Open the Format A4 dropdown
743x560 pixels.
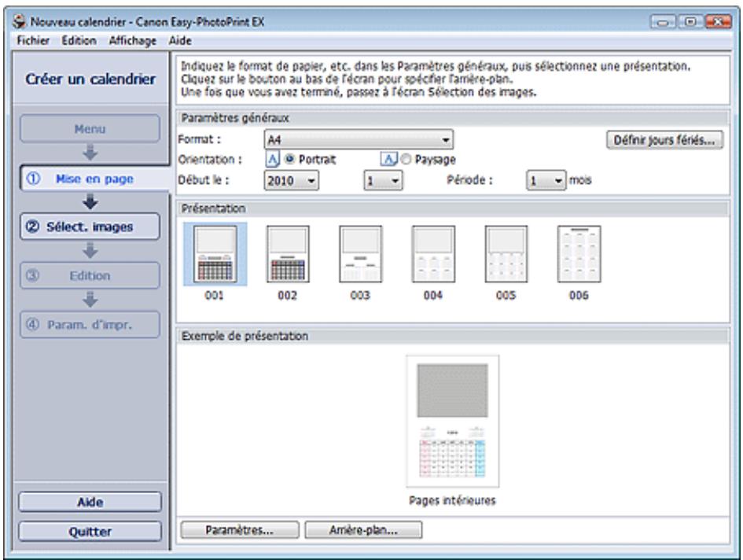coord(359,140)
